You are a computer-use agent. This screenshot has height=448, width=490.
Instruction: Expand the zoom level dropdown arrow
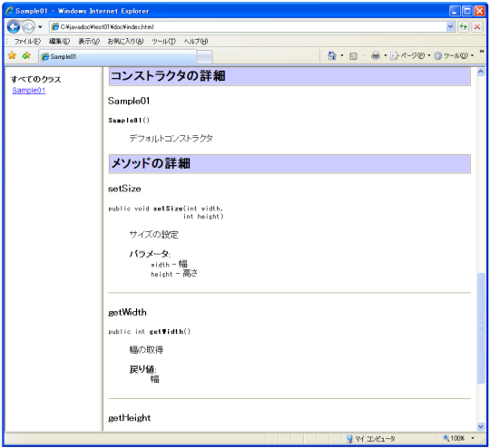point(473,438)
